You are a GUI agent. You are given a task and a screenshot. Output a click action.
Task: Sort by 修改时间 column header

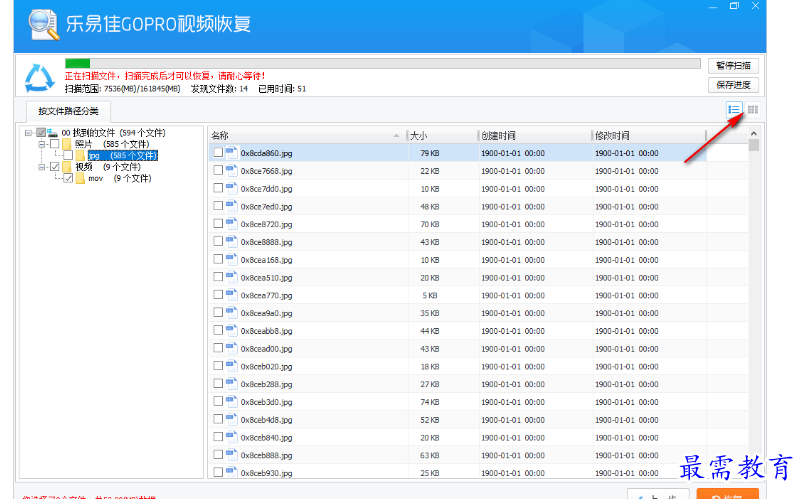click(649, 135)
